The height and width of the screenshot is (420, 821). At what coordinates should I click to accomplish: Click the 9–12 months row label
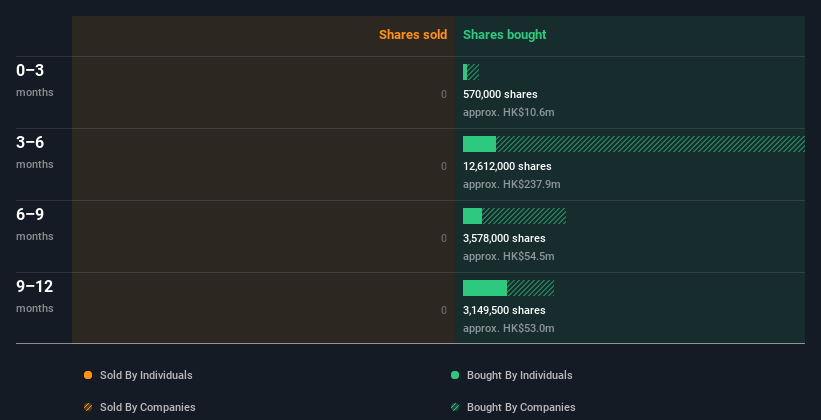[35, 296]
